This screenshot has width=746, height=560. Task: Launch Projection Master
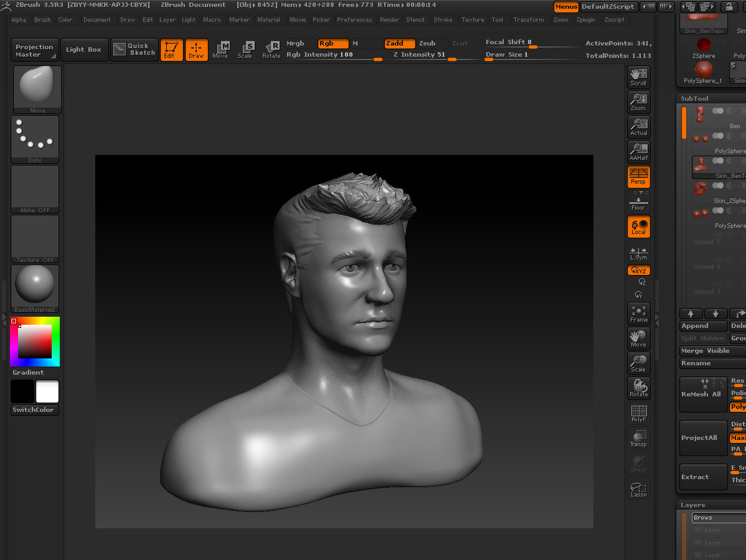pos(35,50)
